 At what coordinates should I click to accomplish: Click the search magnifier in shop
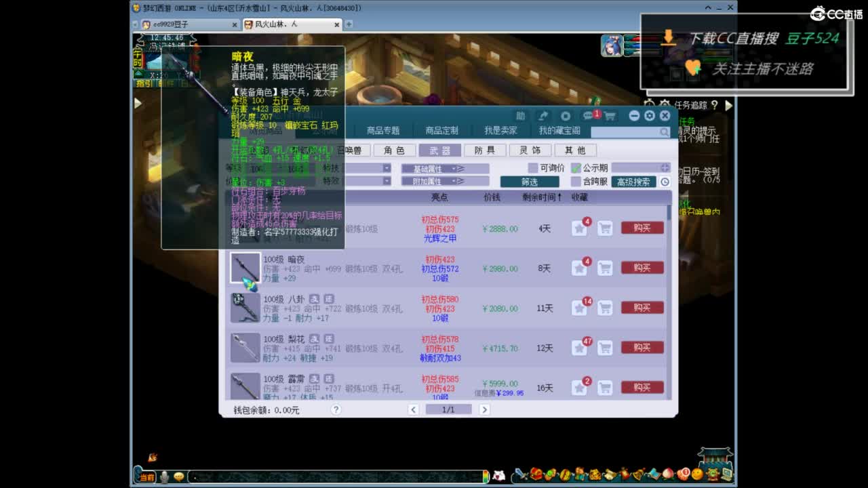[665, 132]
